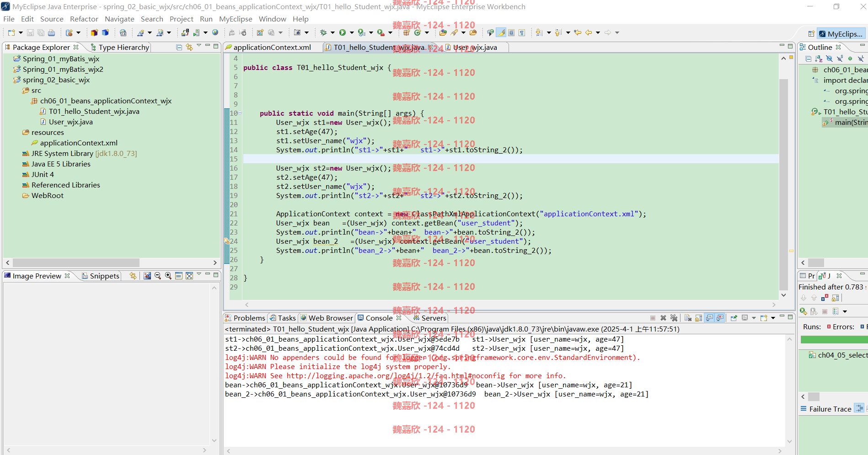Click Open Console icon in Console toolbar
Screen dimensions: 868x455
763,318
